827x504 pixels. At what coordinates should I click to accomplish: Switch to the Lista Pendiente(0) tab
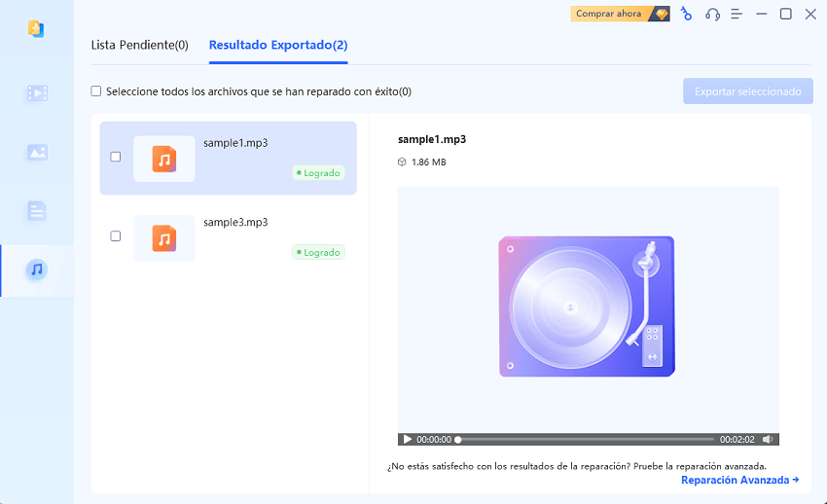(x=140, y=46)
